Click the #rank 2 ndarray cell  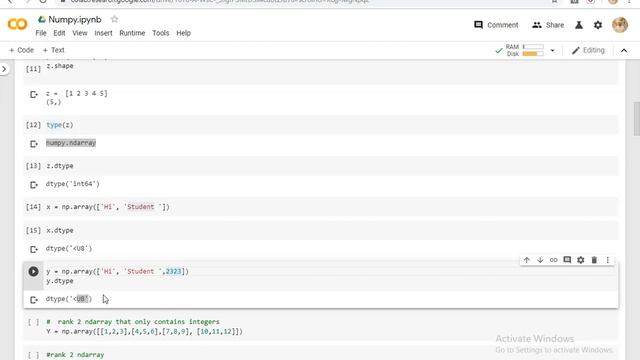321,354
